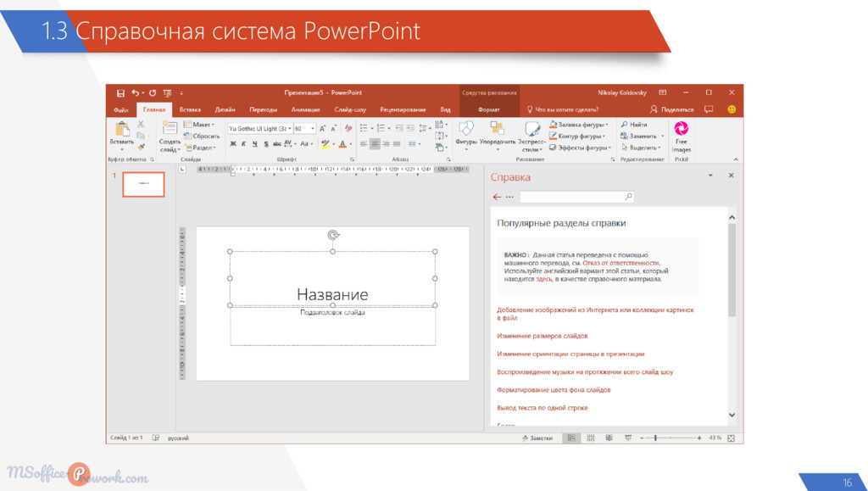Start slide show from status bar icon

628,438
